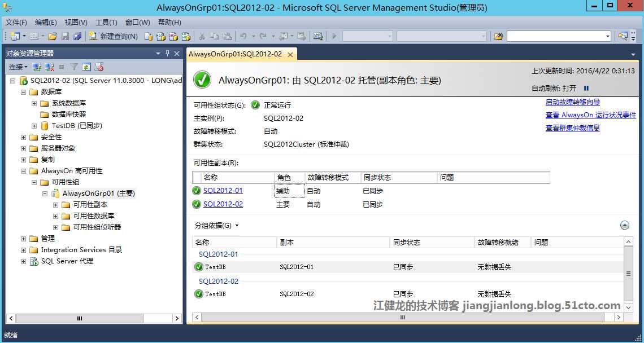Click the dashboard horizontal scrollbar right arrow
The width and height of the screenshot is (644, 343).
click(x=619, y=317)
